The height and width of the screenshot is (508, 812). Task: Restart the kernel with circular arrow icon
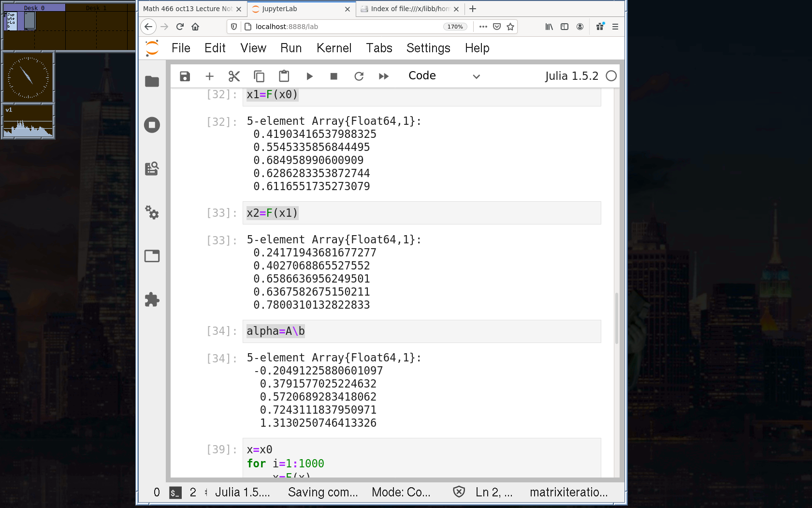point(359,76)
